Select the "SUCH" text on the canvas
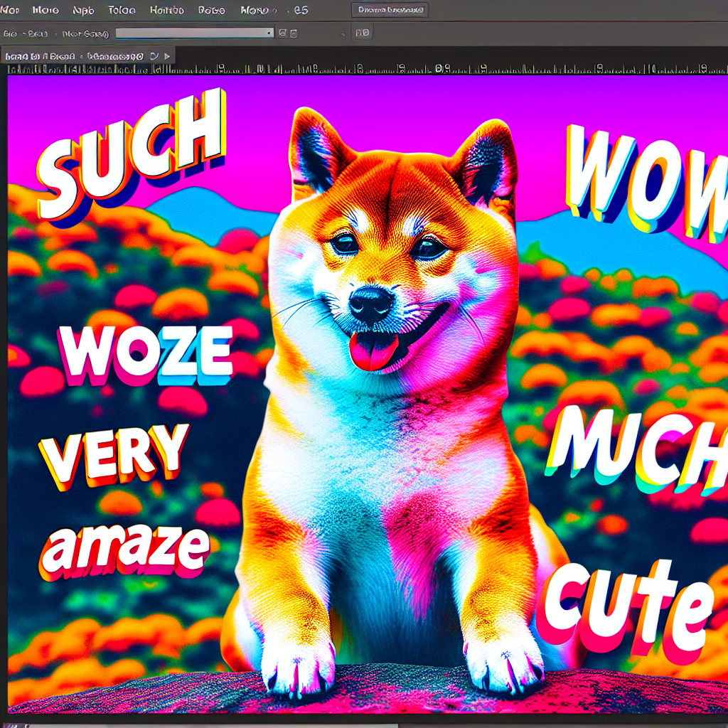Screen dimensions: 728x728 132,156
